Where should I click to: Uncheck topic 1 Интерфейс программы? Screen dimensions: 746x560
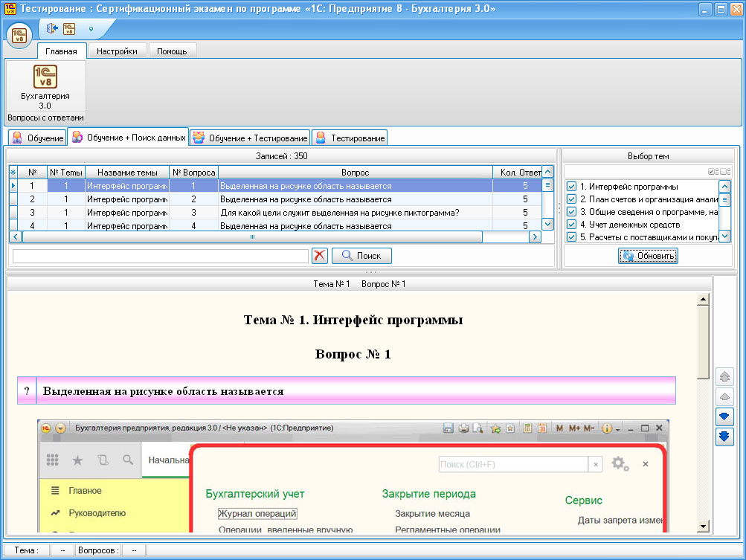click(571, 187)
